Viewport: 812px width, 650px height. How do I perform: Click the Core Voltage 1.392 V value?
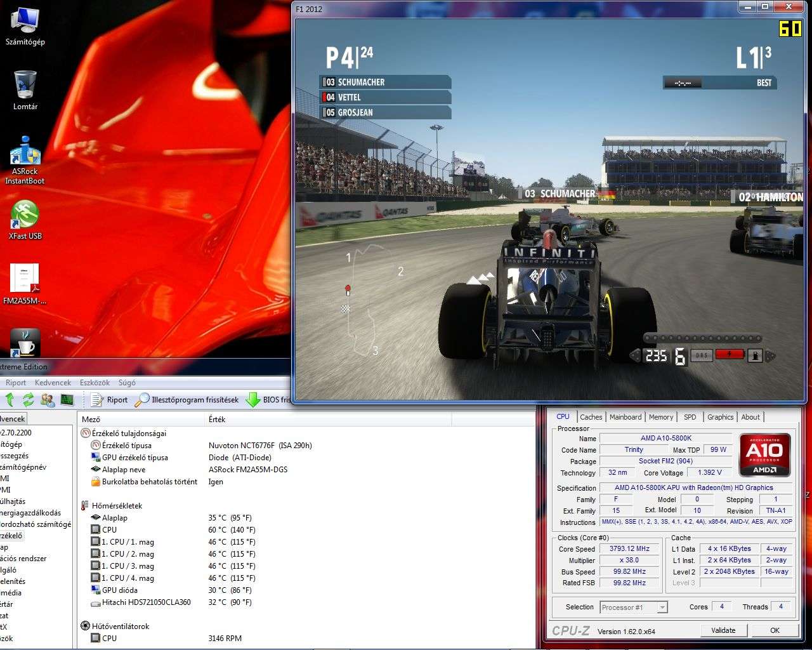coord(709,473)
